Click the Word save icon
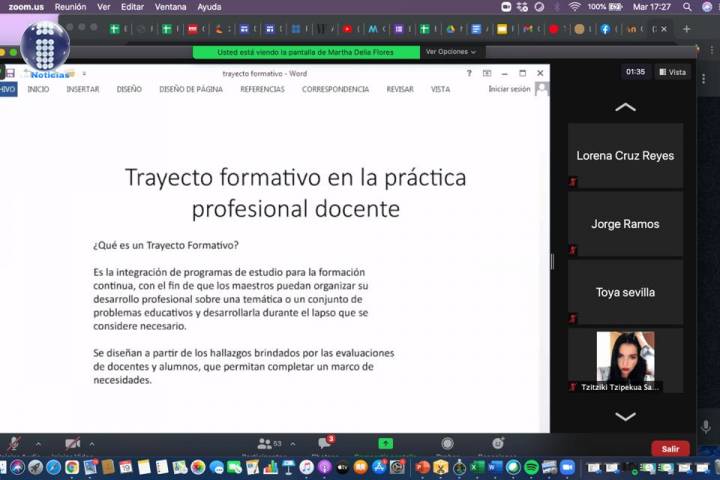The image size is (720, 480). [x=10, y=73]
